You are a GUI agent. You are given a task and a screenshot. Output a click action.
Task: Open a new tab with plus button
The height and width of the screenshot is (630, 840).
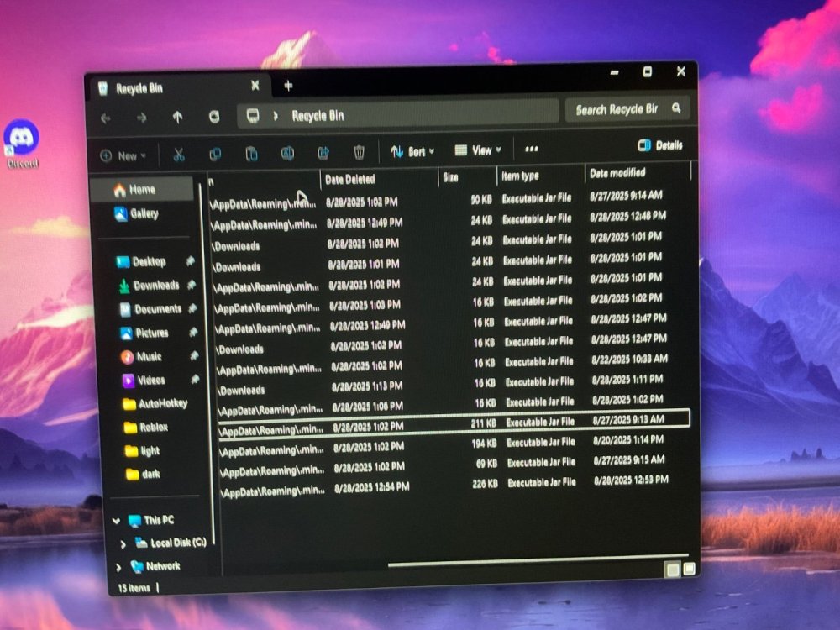(x=288, y=86)
